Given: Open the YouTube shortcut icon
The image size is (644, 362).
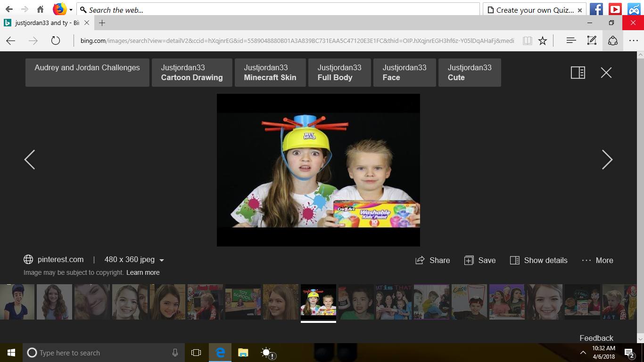Looking at the screenshot, I should 615,9.
